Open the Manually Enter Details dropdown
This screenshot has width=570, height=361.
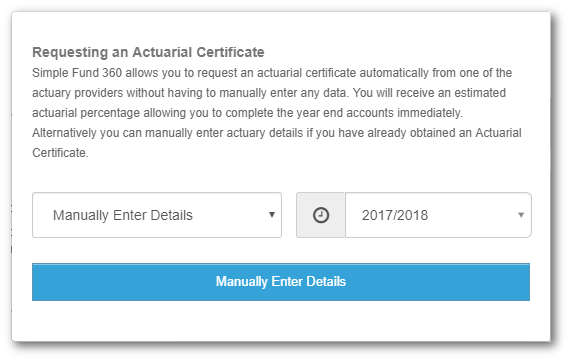[157, 215]
